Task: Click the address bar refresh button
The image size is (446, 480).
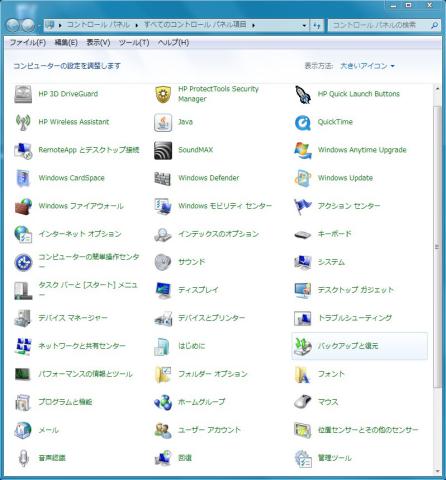Action: pos(317,25)
